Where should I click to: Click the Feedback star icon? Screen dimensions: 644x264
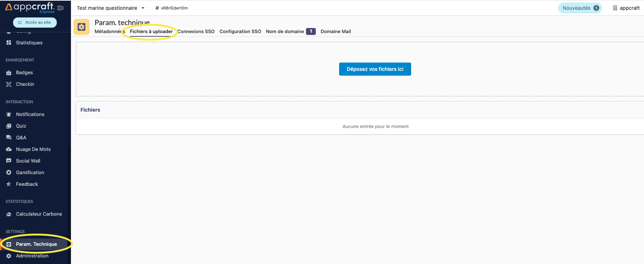[9, 184]
